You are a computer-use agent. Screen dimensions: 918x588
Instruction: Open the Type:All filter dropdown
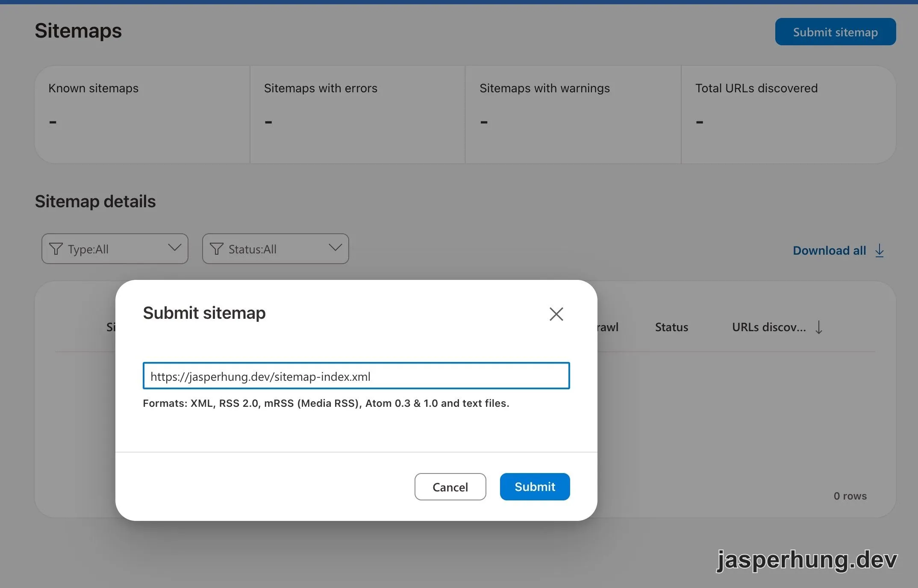click(x=115, y=249)
